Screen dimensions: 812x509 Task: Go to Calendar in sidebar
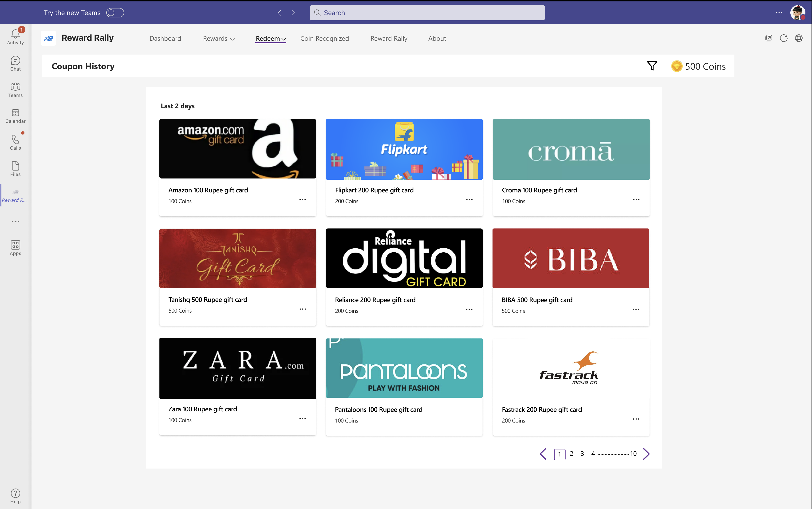16,116
